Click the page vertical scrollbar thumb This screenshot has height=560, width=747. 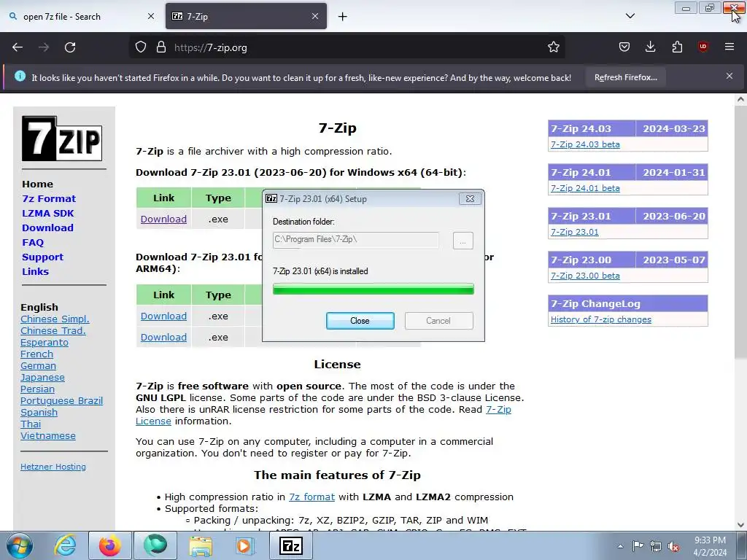click(740, 233)
